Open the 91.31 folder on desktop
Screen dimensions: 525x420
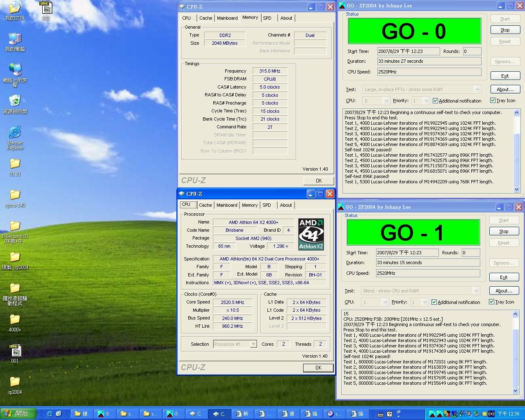click(x=15, y=167)
